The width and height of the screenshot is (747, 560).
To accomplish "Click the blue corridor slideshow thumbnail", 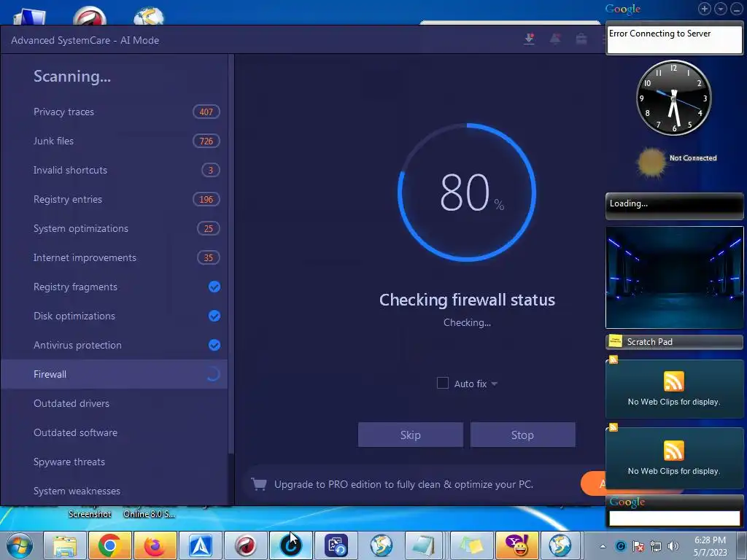I will (674, 278).
